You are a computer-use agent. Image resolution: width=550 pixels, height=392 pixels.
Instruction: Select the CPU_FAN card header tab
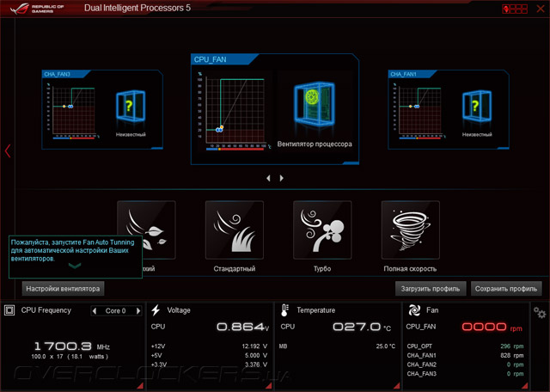(225, 59)
